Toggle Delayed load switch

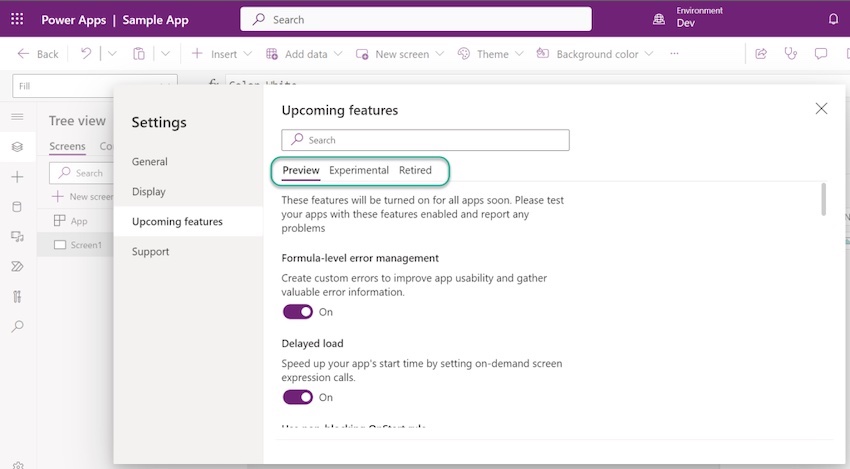click(x=298, y=397)
